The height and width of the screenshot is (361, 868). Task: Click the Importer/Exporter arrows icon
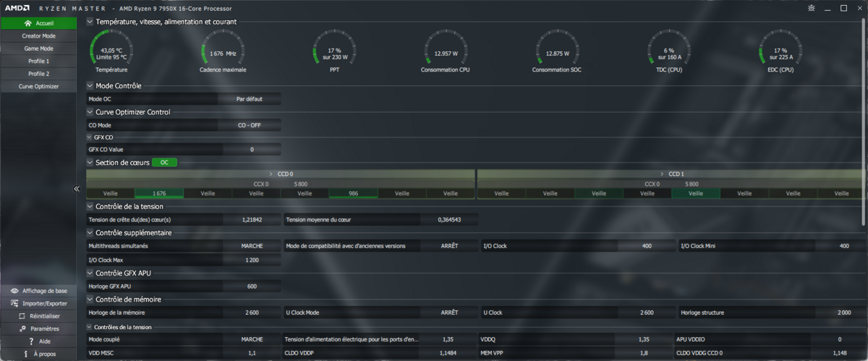click(14, 303)
